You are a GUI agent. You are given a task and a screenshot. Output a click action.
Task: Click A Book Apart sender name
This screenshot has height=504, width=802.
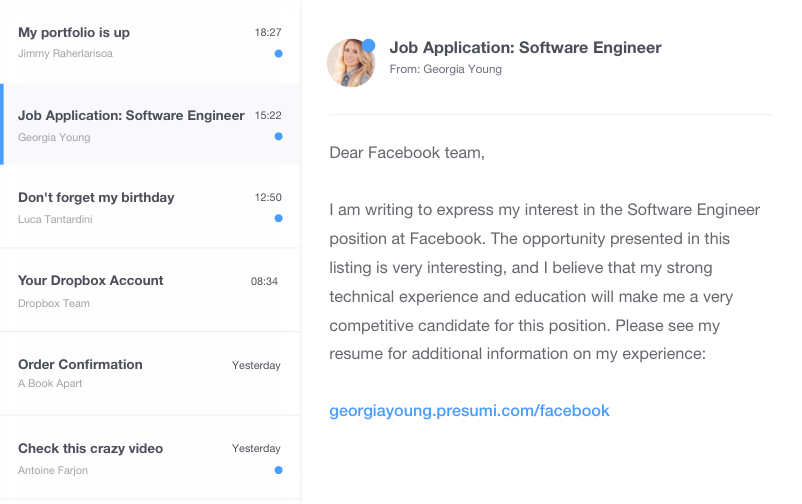point(50,383)
